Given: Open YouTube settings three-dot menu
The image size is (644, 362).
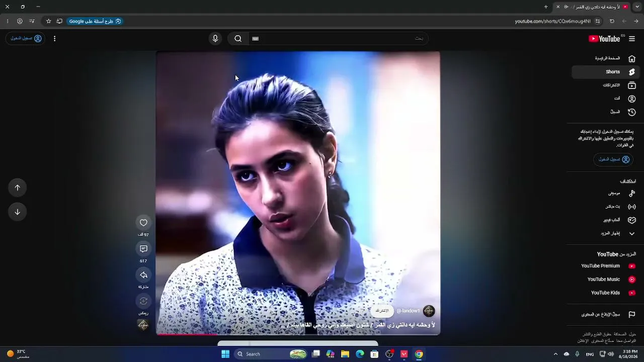Looking at the screenshot, I should point(54,39).
